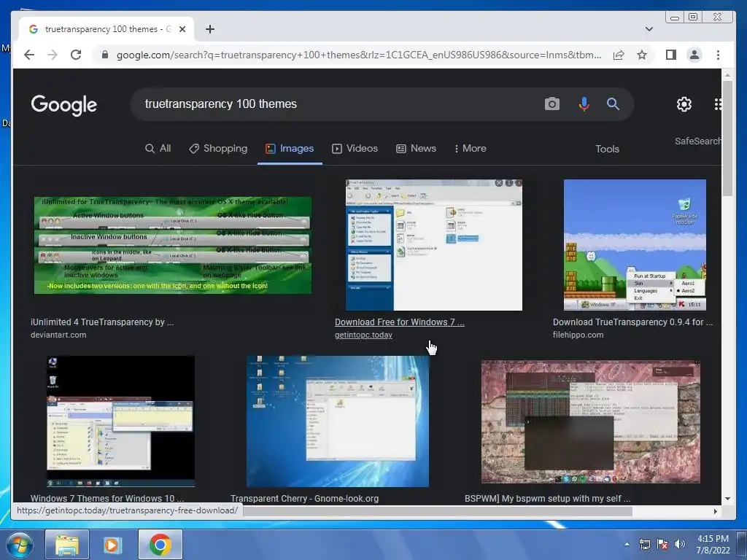Go back to the previous page
Viewport: 747px width, 560px height.
(29, 55)
